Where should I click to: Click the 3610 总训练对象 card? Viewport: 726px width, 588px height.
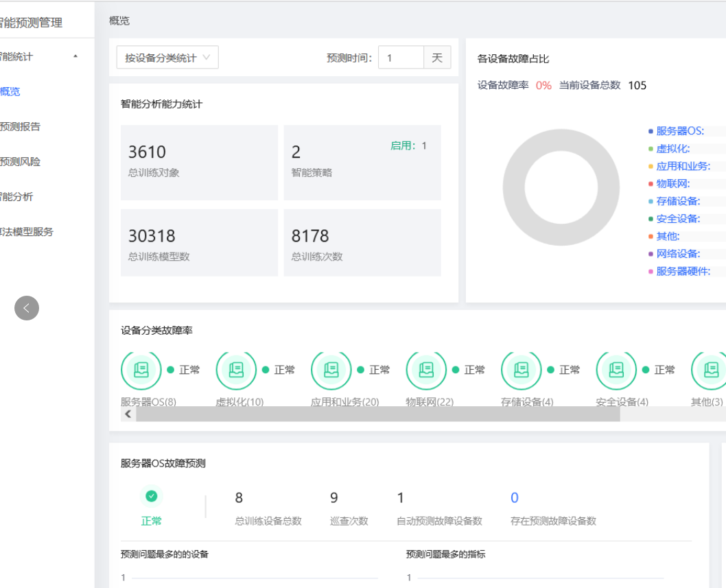199,163
